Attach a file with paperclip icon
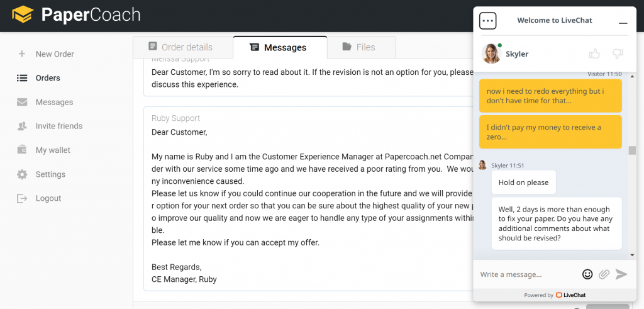Screen dimensions: 644x309 click(604, 274)
